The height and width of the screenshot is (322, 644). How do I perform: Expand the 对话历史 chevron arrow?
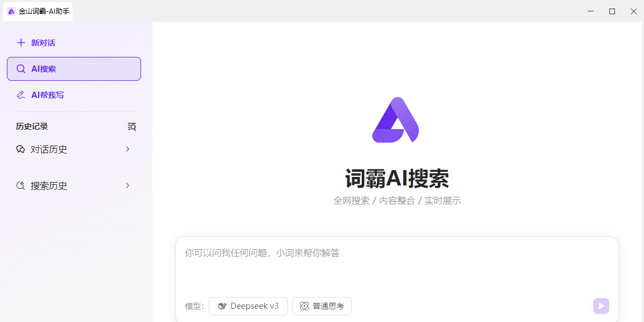(x=128, y=149)
